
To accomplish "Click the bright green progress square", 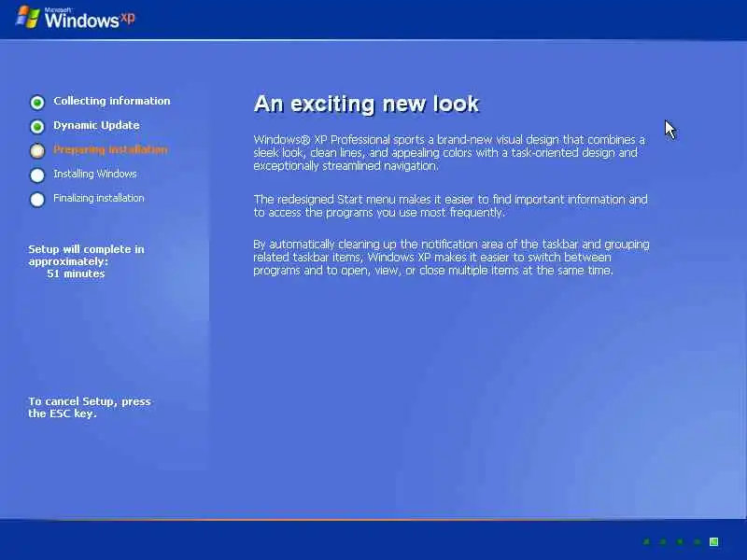I will click(x=713, y=541).
